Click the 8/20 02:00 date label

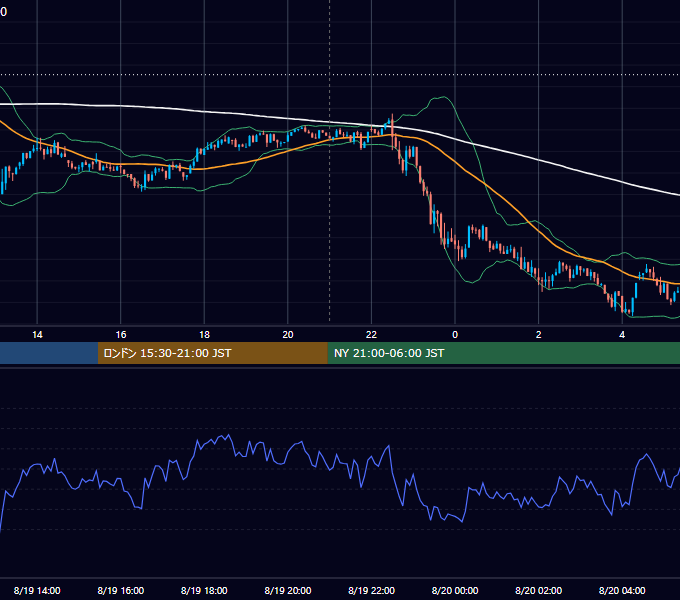pos(539,590)
